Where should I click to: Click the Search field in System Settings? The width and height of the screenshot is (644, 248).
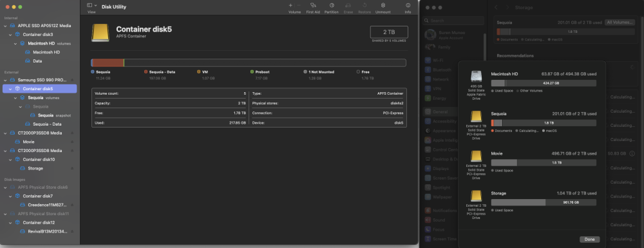click(x=453, y=20)
